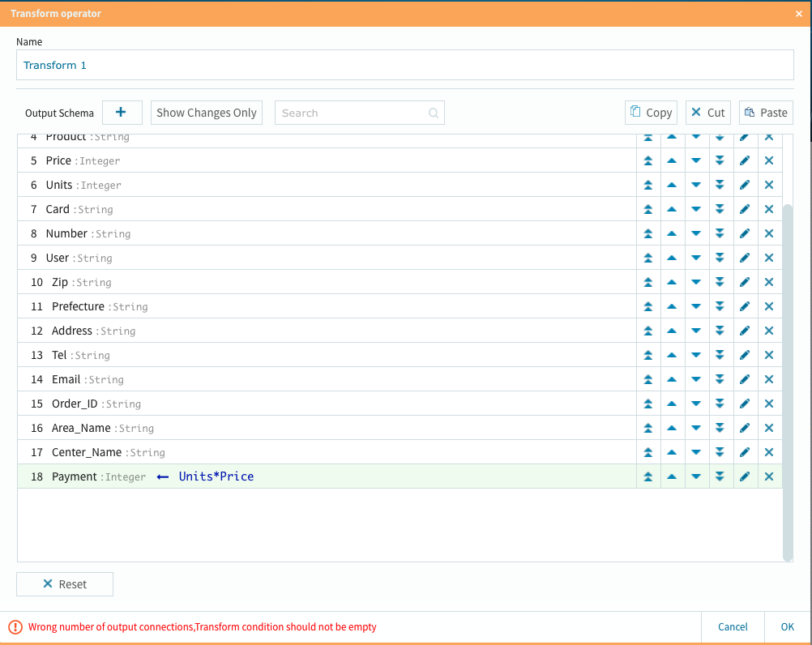Viewport: 812px width, 645px height.
Task: Reset the transform changes
Action: (x=65, y=584)
